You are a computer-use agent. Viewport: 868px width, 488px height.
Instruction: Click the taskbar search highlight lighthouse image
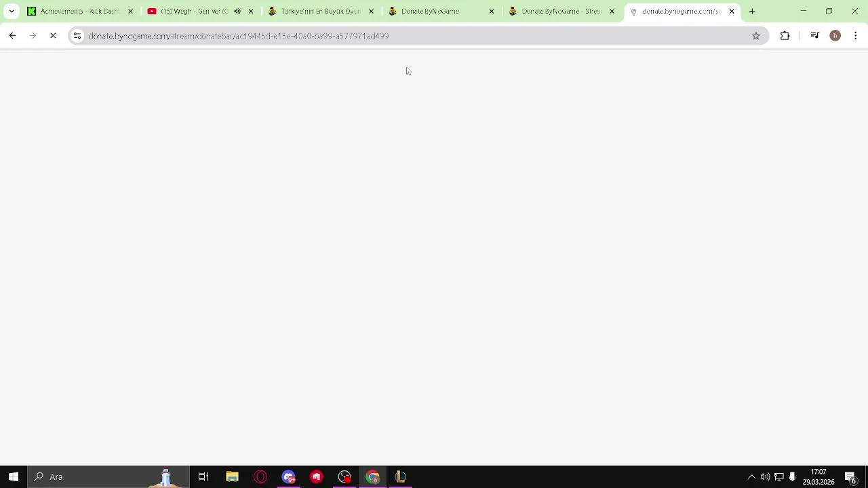pyautogui.click(x=165, y=476)
